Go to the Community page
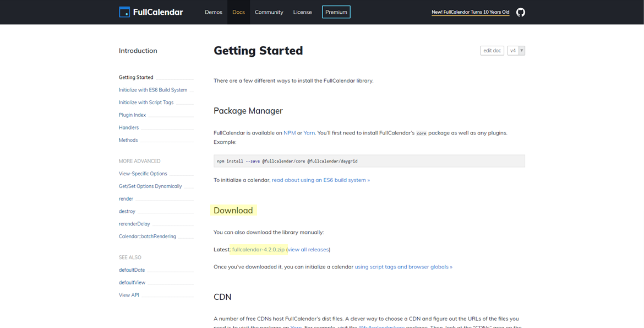The height and width of the screenshot is (328, 644). point(269,12)
